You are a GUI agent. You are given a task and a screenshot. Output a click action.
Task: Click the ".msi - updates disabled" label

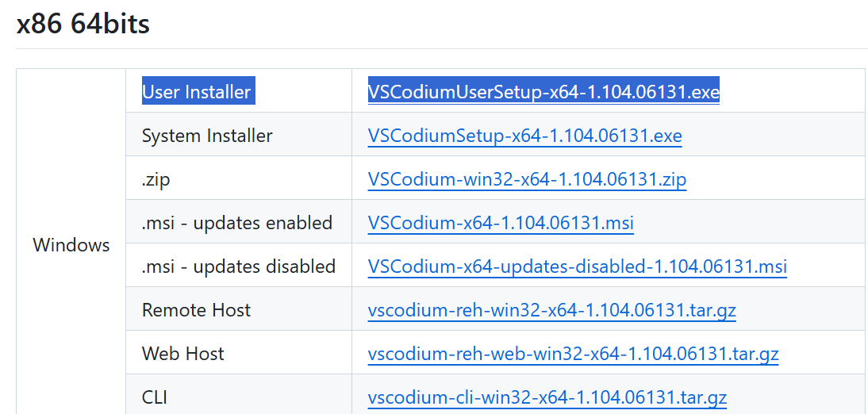[x=239, y=266]
